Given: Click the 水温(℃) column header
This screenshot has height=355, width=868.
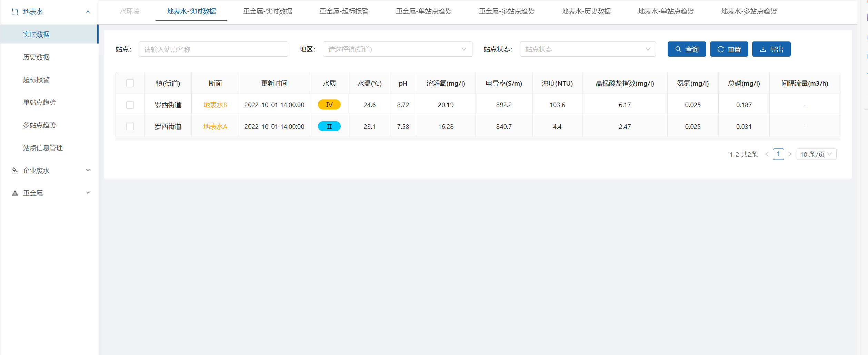Looking at the screenshot, I should click(x=369, y=83).
